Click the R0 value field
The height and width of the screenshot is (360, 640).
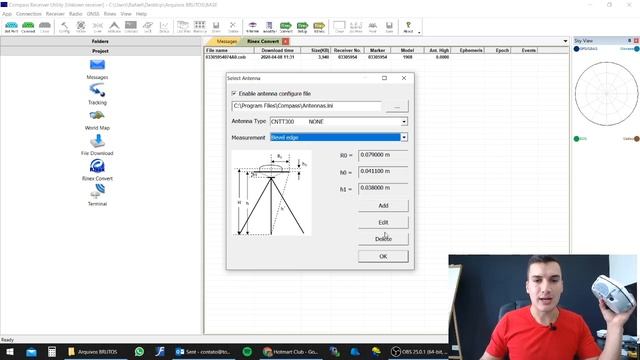click(383, 155)
